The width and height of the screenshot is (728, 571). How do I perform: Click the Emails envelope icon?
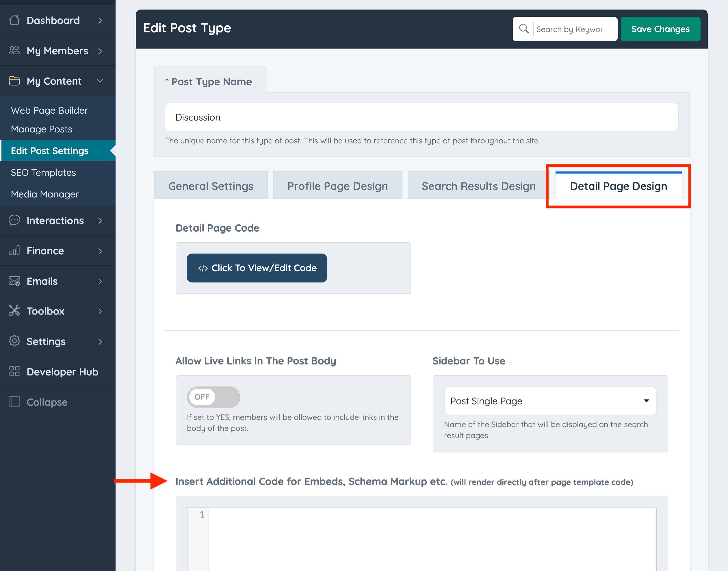click(14, 281)
